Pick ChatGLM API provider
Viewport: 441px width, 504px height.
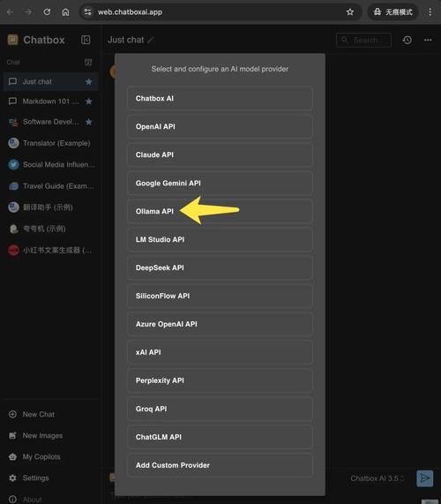(x=220, y=437)
